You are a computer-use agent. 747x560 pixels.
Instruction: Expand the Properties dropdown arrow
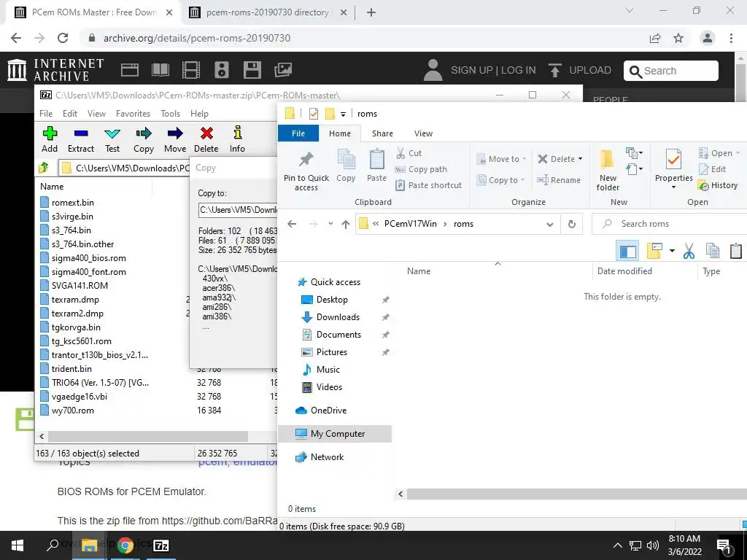(673, 187)
